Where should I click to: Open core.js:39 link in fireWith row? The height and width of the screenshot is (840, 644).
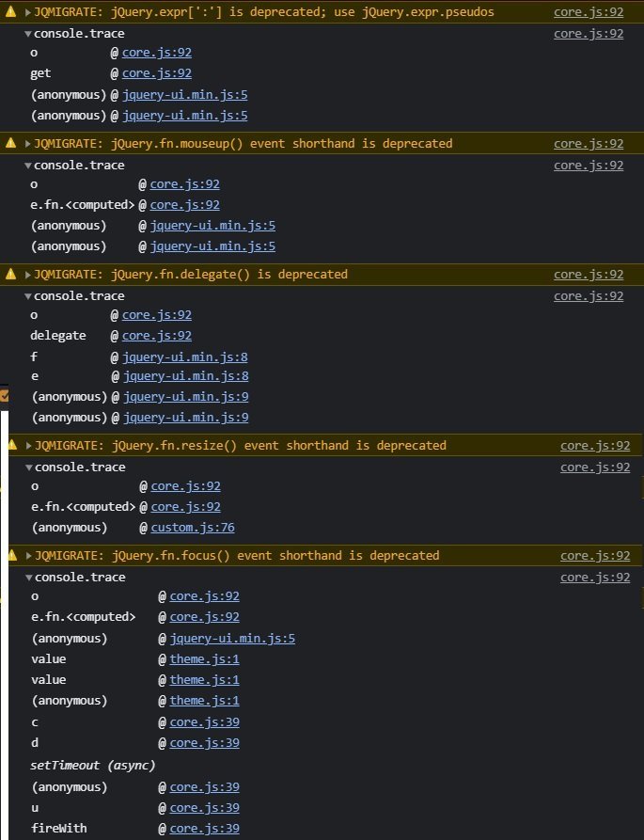point(205,829)
